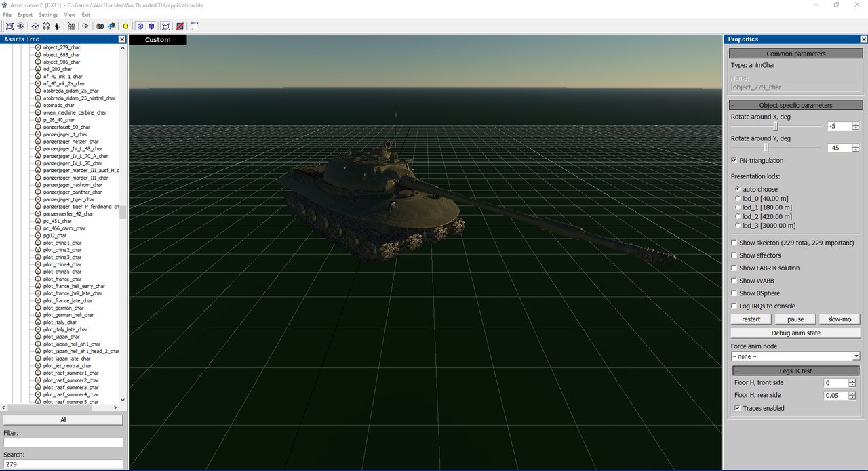Click the Floor H, rear side field
868x471 pixels.
coord(837,396)
